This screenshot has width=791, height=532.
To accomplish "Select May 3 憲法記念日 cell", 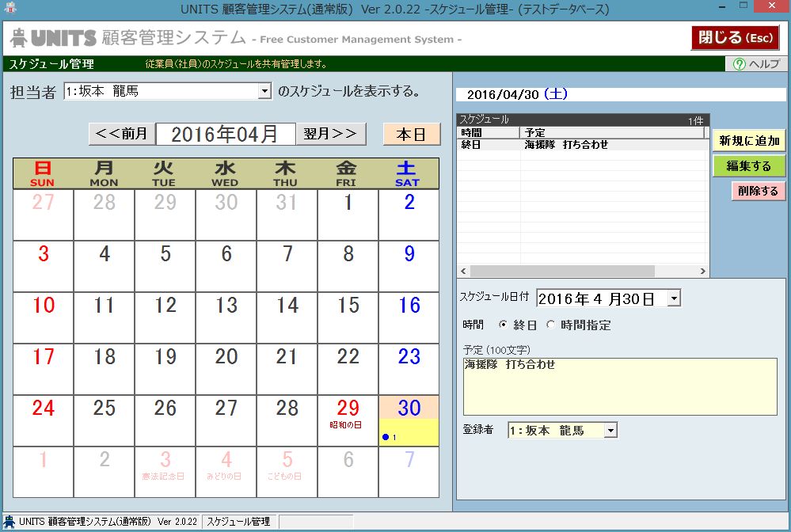I will click(x=165, y=472).
